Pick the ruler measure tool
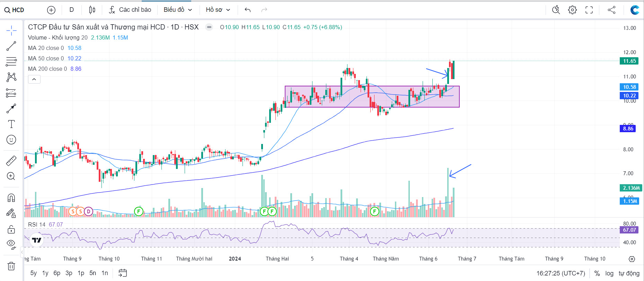Image resolution: width=644 pixels, height=281 pixels. click(x=11, y=161)
